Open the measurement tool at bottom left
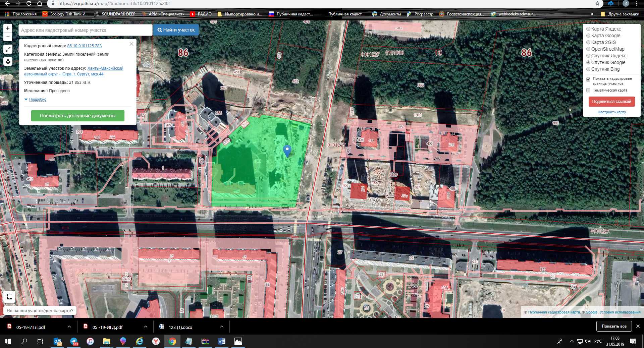This screenshot has height=348, width=644. coord(9,296)
